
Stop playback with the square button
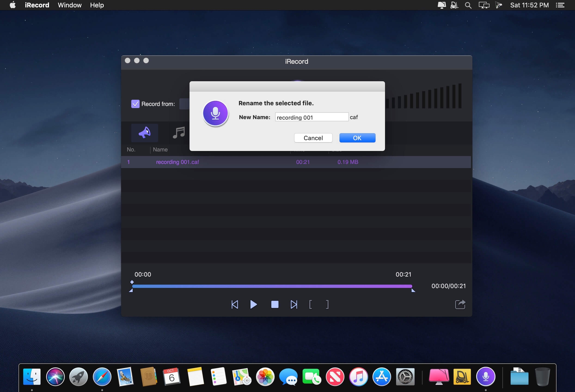(x=275, y=305)
